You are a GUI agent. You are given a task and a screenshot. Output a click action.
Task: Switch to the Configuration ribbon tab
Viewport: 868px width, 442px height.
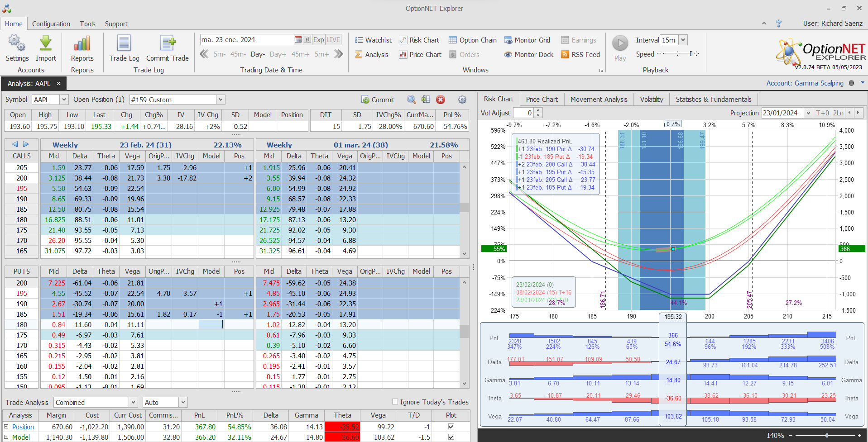tap(51, 24)
